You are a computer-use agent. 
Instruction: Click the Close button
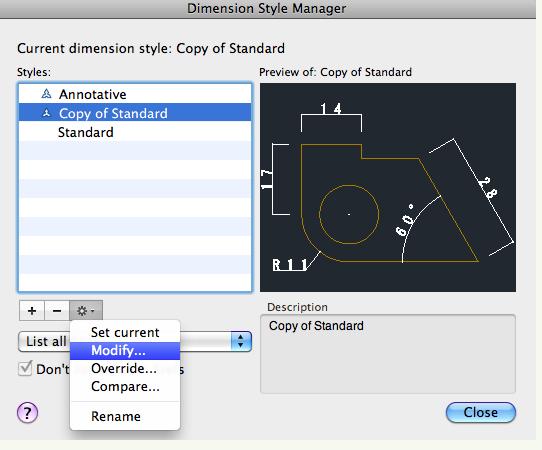click(480, 412)
